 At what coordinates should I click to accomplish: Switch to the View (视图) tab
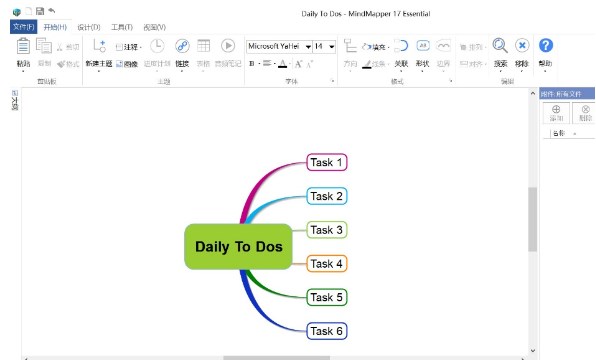click(154, 27)
